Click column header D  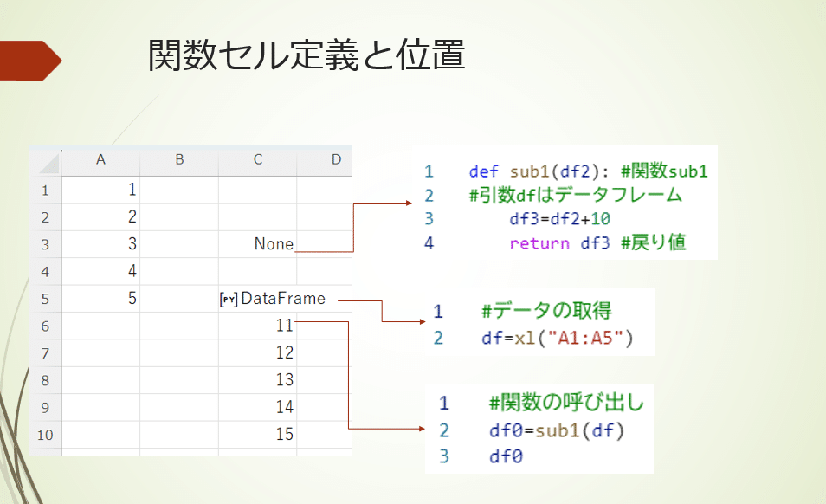336,160
